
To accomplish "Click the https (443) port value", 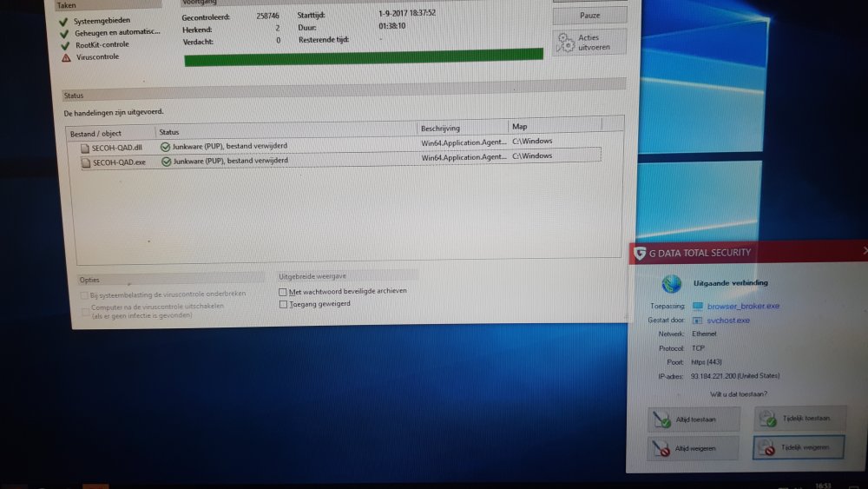I will [x=707, y=362].
